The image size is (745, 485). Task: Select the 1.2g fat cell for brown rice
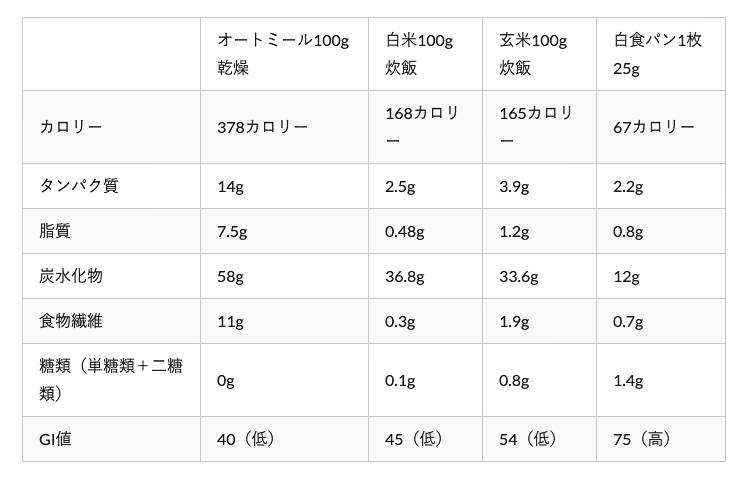(539, 231)
